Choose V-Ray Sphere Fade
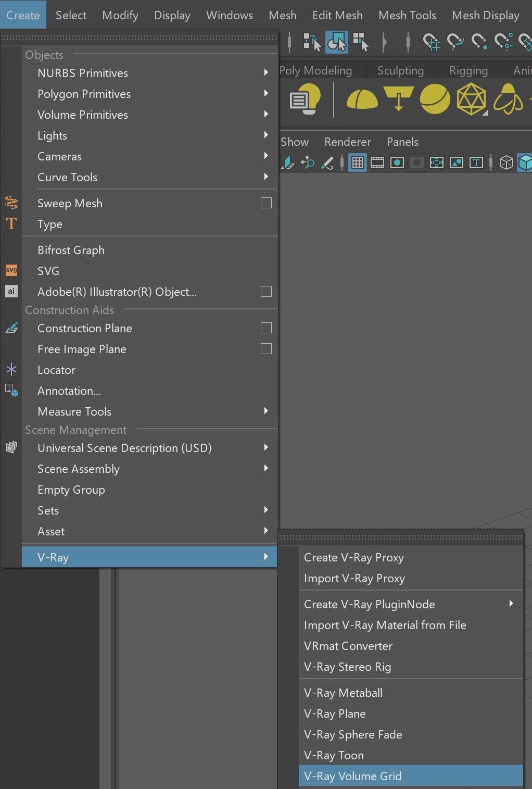532x789 pixels. click(x=411, y=734)
